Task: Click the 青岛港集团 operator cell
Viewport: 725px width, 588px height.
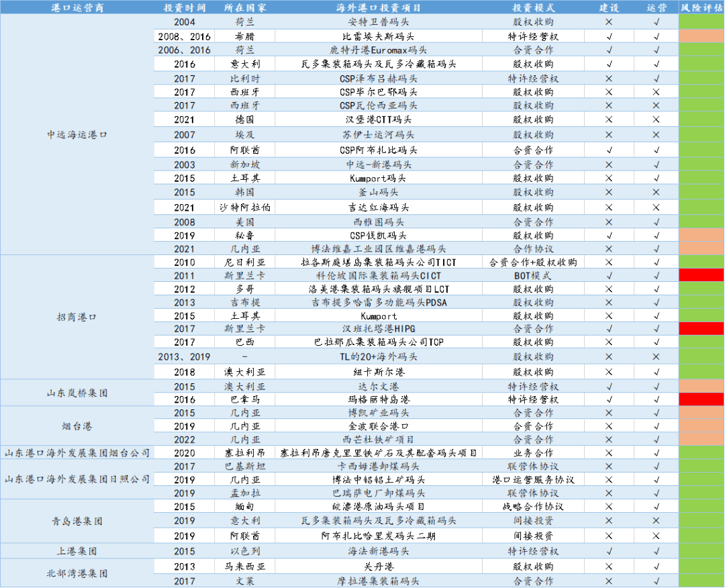Action: 77,522
